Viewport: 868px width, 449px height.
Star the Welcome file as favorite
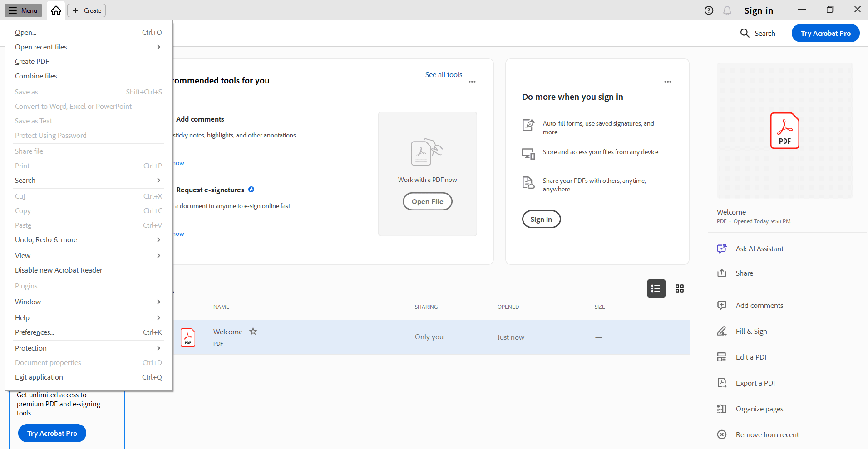tap(253, 332)
